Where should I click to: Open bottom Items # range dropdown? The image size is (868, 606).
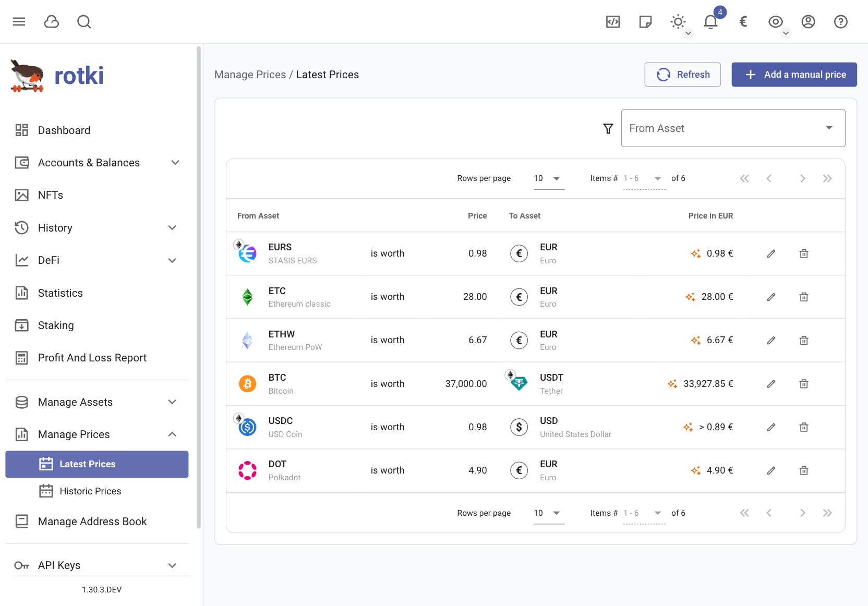click(644, 513)
